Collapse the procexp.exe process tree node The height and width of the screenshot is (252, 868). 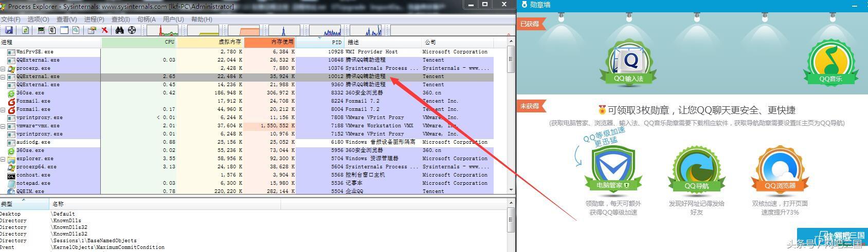point(3,68)
